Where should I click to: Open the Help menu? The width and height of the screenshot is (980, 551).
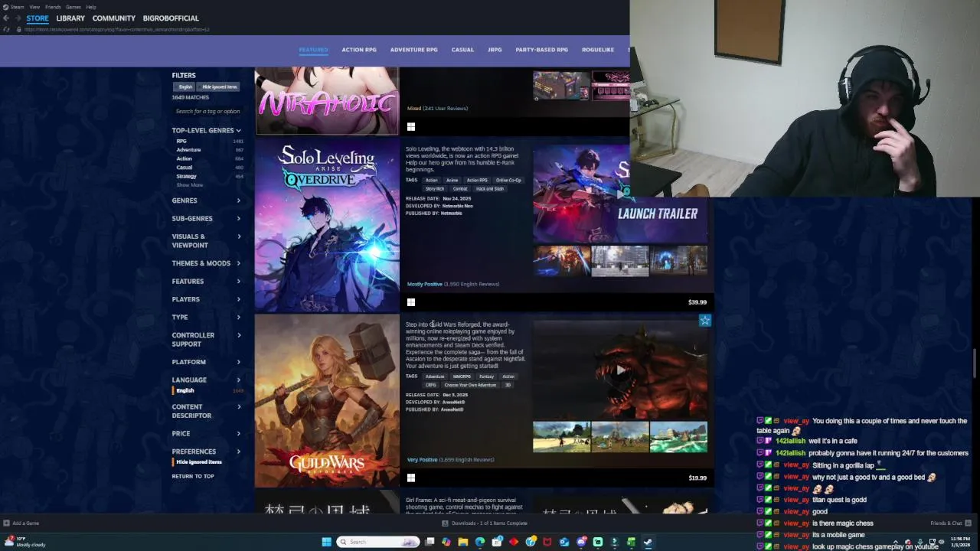tap(91, 7)
